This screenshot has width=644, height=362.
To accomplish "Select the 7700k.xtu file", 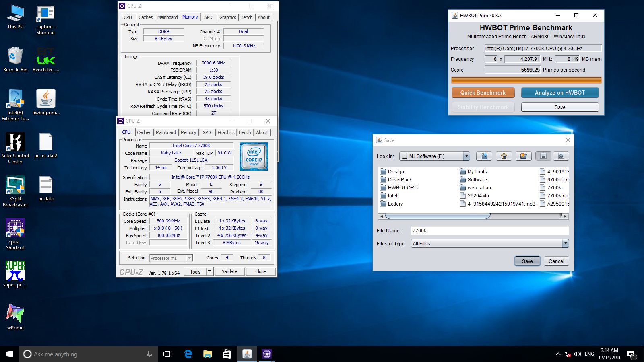I will [554, 196].
